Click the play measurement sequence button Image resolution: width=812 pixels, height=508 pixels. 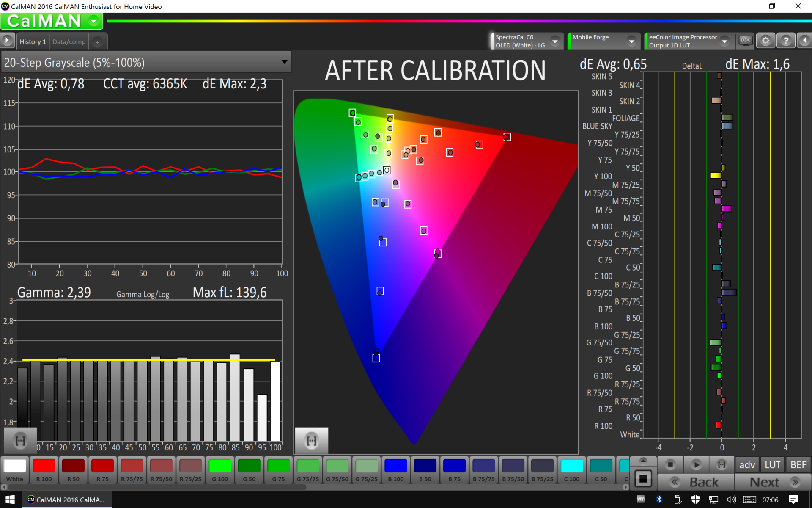(696, 464)
